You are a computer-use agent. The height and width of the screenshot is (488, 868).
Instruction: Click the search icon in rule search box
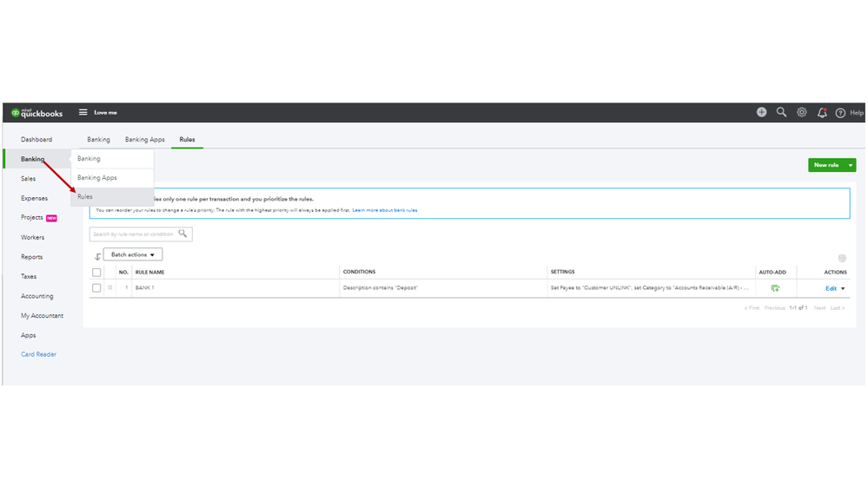(x=182, y=234)
